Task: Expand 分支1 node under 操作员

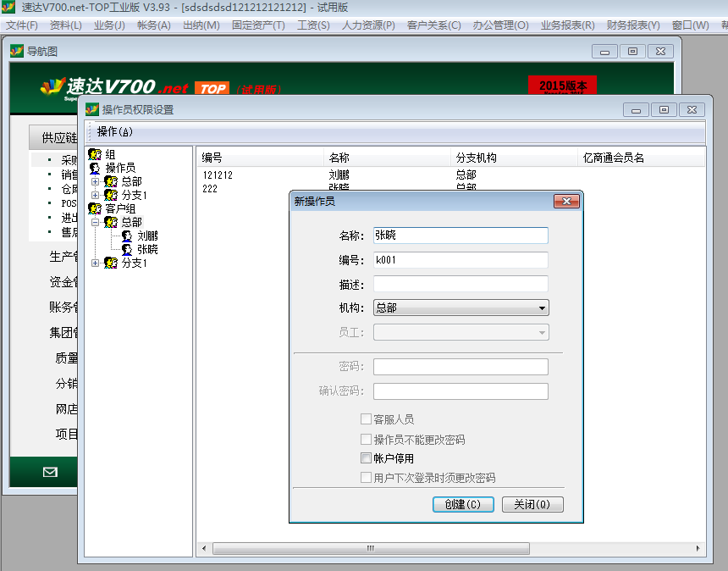Action: pyautogui.click(x=95, y=195)
